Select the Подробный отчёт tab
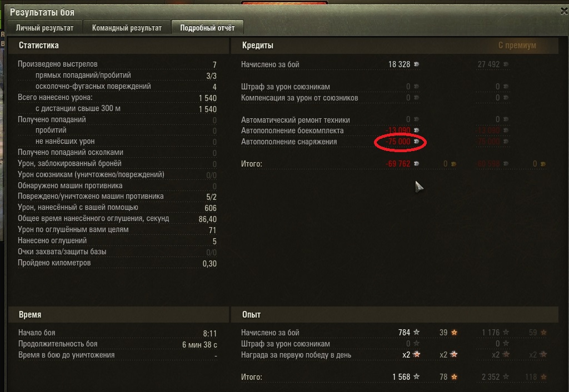This screenshot has width=569, height=392. click(207, 28)
